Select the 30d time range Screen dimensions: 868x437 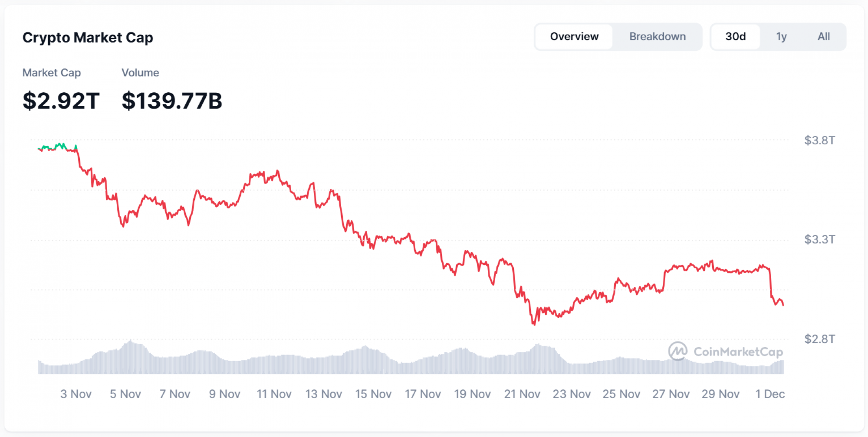pyautogui.click(x=735, y=37)
